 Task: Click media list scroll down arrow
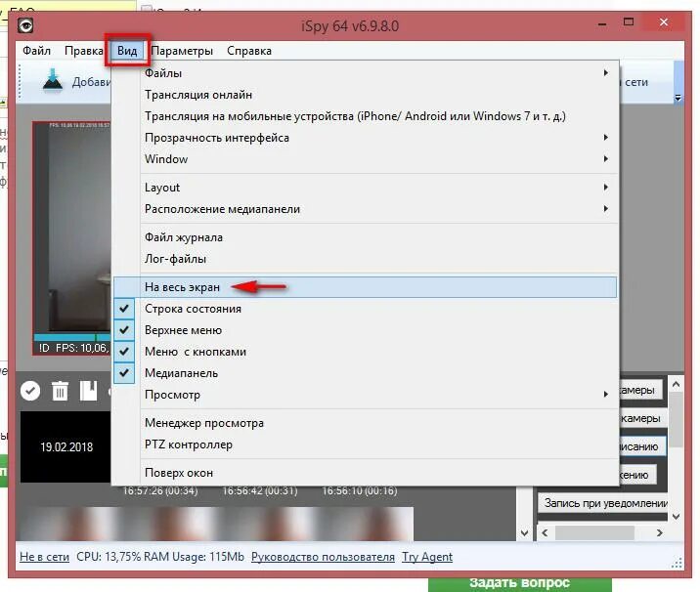525,532
